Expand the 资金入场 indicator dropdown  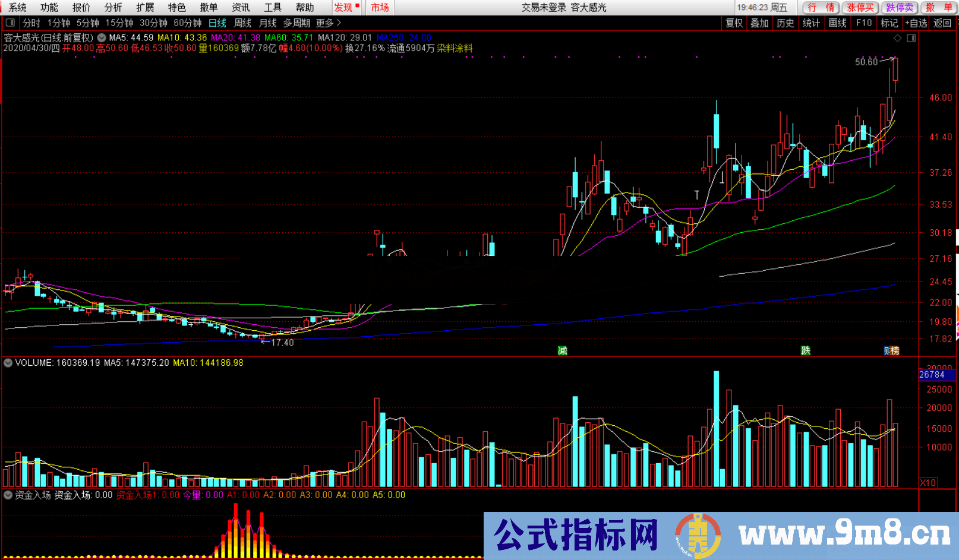click(8, 495)
